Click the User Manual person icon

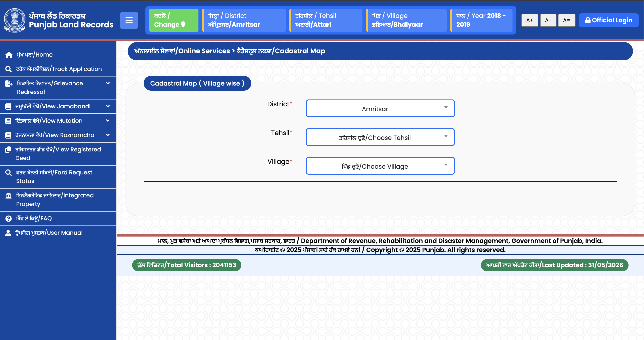coord(8,233)
